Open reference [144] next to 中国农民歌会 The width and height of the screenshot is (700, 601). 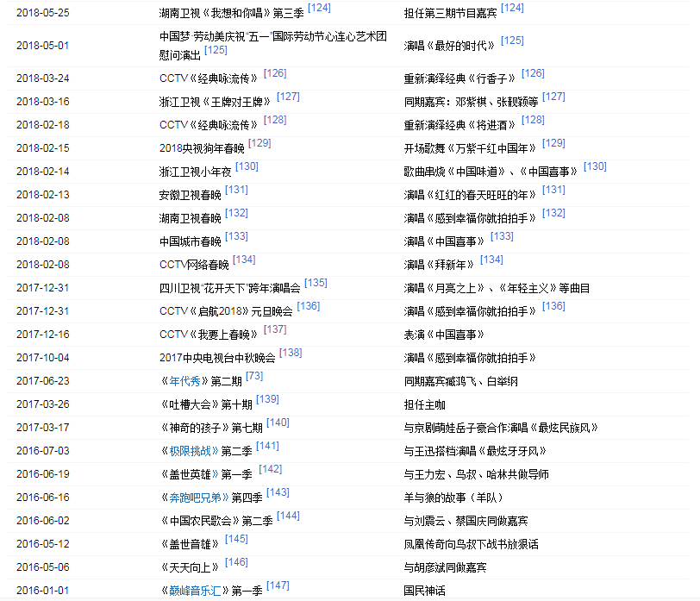pyautogui.click(x=288, y=516)
